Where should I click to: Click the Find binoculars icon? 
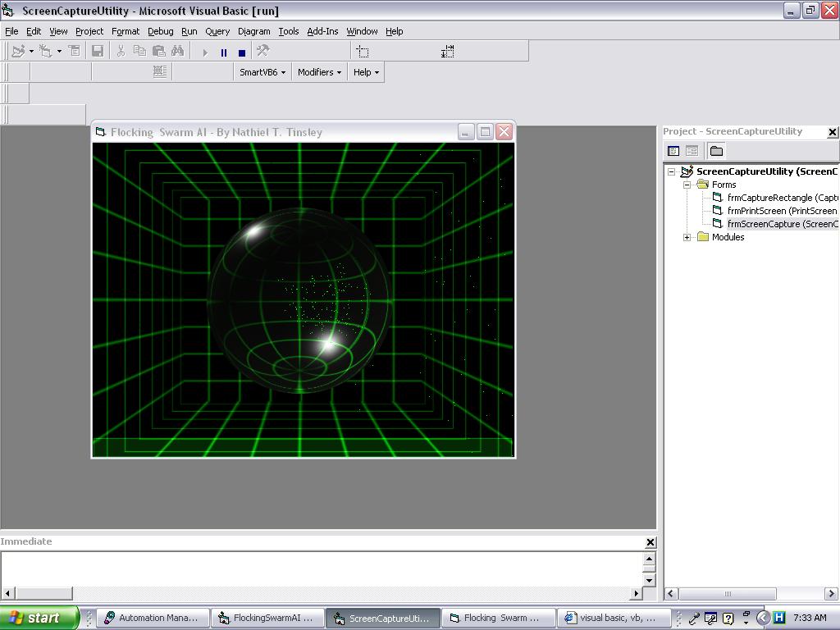177,51
